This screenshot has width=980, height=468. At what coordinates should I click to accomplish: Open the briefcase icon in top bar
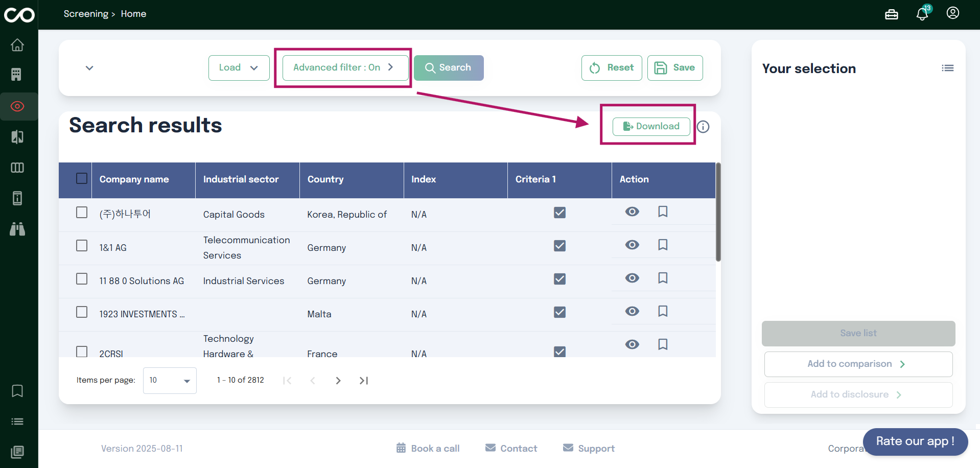click(x=891, y=14)
